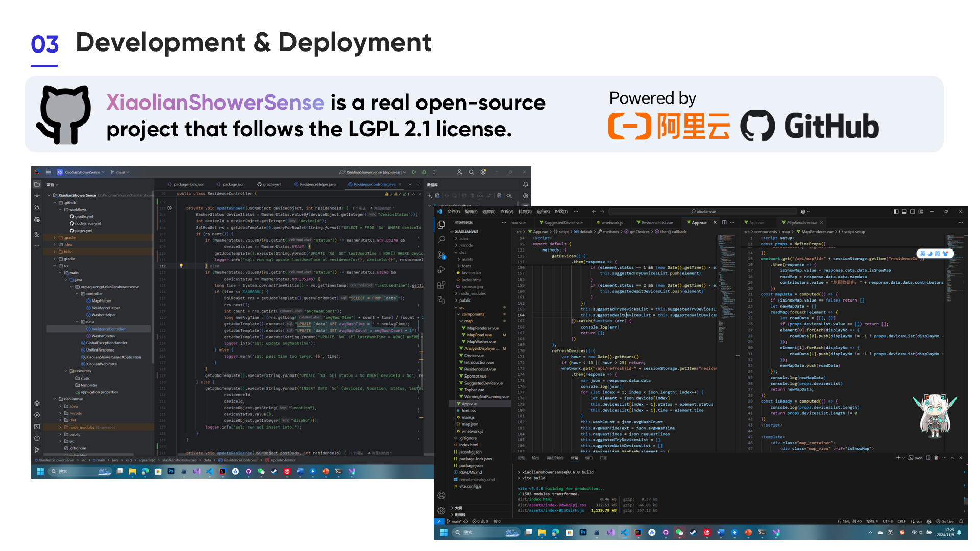Click the VS Code command center search box
The image size is (980, 551).
703,211
